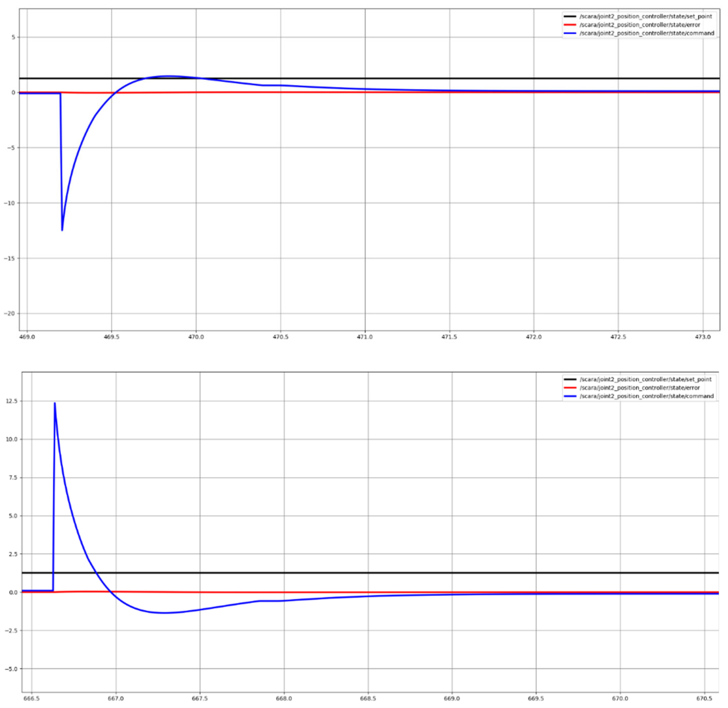Screen dimensions: 728x708
Task: Click the 669.0 x-axis tick label
Action: (x=452, y=699)
